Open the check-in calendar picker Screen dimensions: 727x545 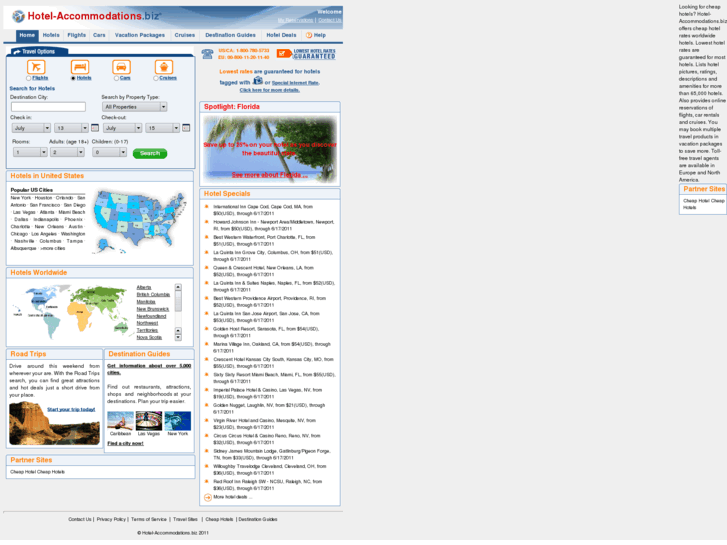95,128
